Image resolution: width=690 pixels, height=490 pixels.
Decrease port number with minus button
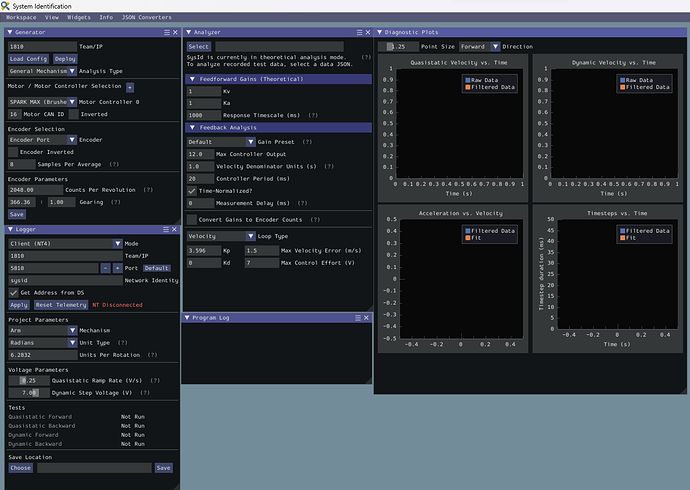click(x=105, y=268)
